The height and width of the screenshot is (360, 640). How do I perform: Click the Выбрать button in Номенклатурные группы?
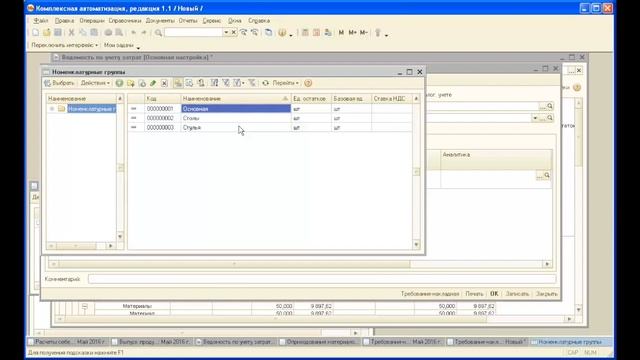[x=60, y=83]
